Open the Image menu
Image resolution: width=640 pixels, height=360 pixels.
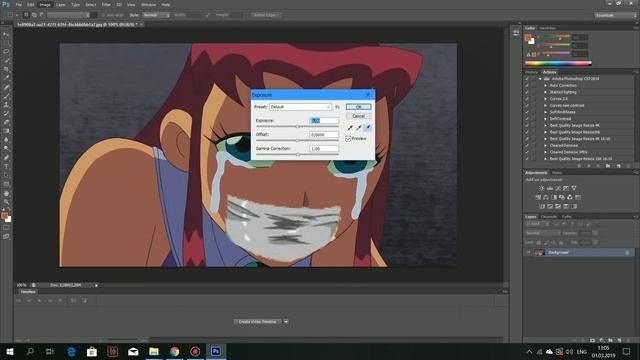pyautogui.click(x=45, y=4)
